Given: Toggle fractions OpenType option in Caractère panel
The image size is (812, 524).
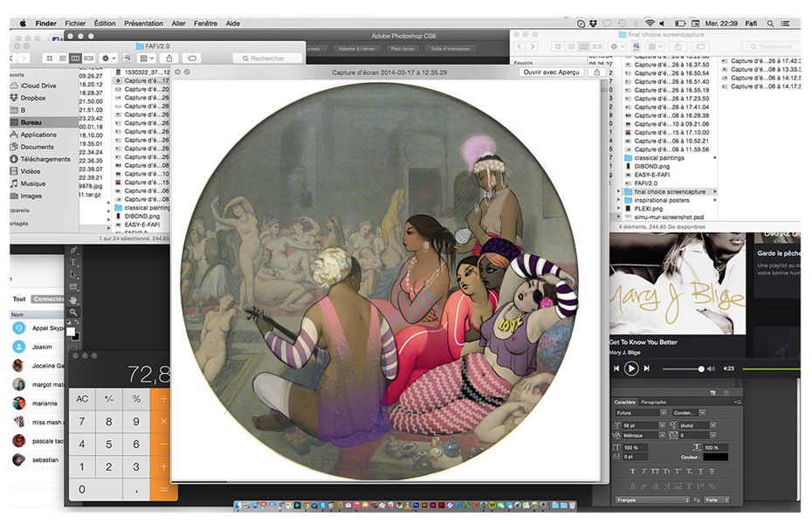Looking at the screenshot, I should [x=712, y=486].
